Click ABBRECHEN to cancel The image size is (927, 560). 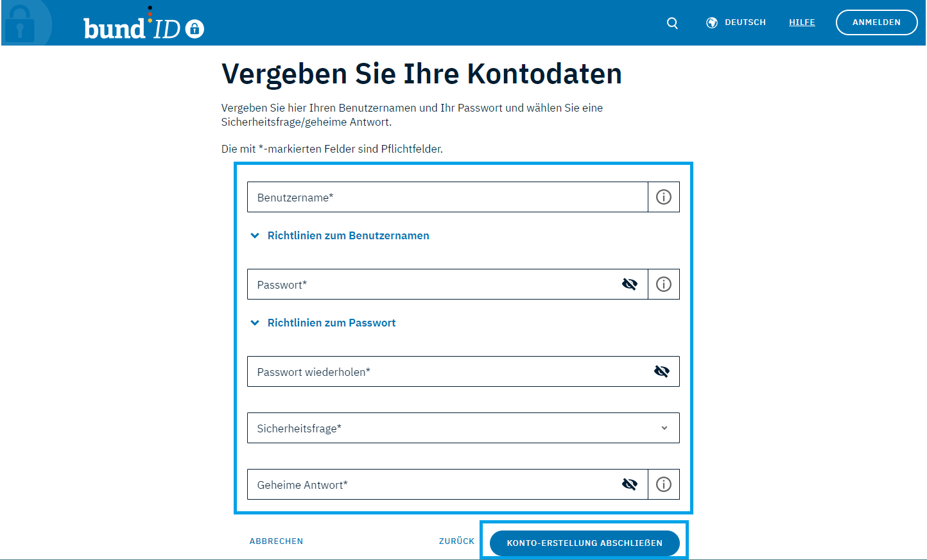tap(277, 541)
